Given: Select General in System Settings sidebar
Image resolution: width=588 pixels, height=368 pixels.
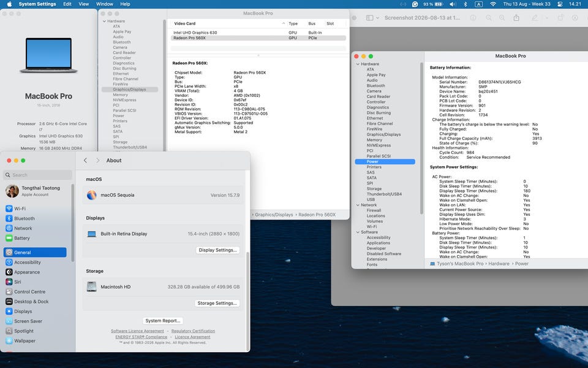Looking at the screenshot, I should pyautogui.click(x=35, y=252).
